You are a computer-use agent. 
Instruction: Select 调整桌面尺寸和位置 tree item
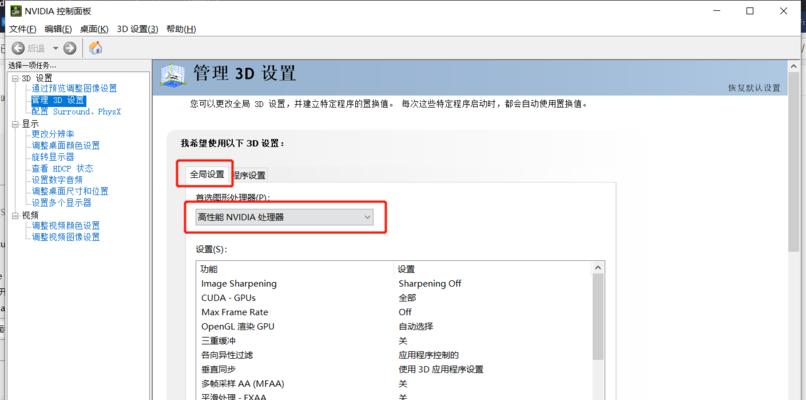click(x=70, y=191)
